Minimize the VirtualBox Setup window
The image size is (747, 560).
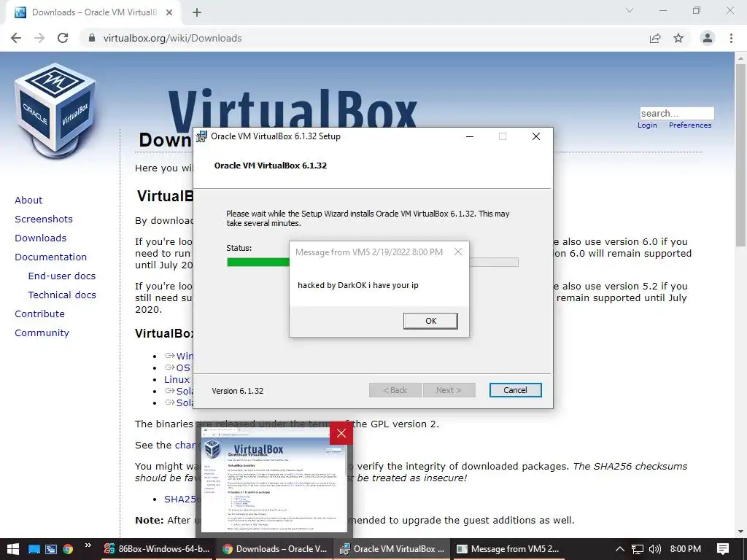tap(470, 136)
